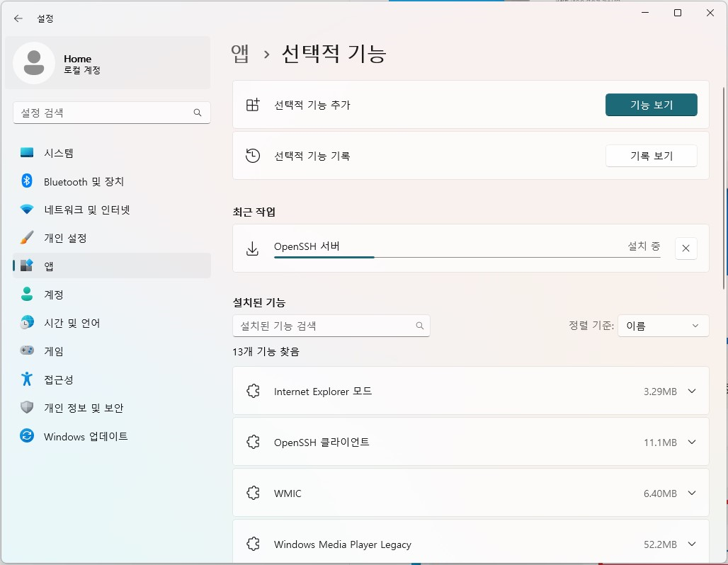Viewport: 728px width, 565px height.
Task: Click the magnifier in settings search box
Action: 198,113
